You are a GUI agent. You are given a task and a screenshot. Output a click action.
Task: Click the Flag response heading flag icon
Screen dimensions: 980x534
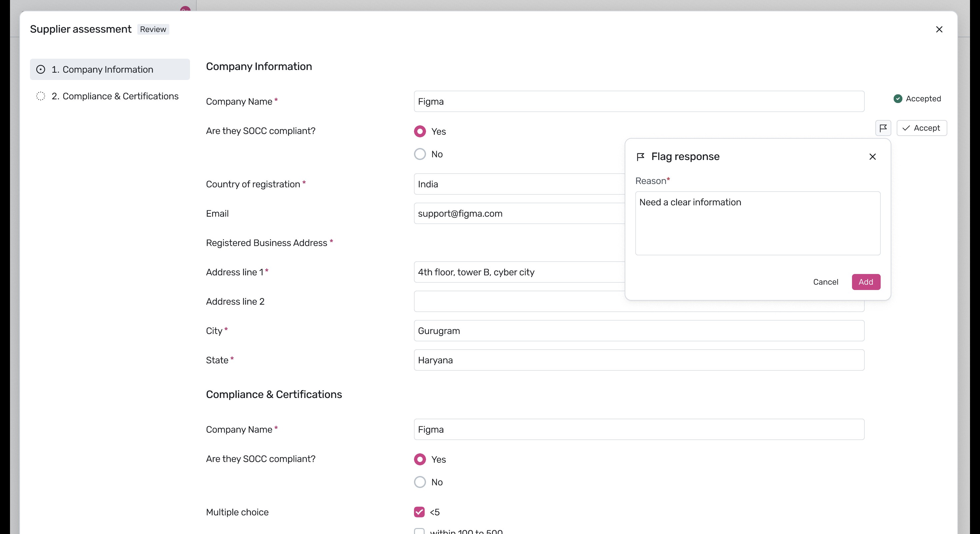pyautogui.click(x=640, y=157)
